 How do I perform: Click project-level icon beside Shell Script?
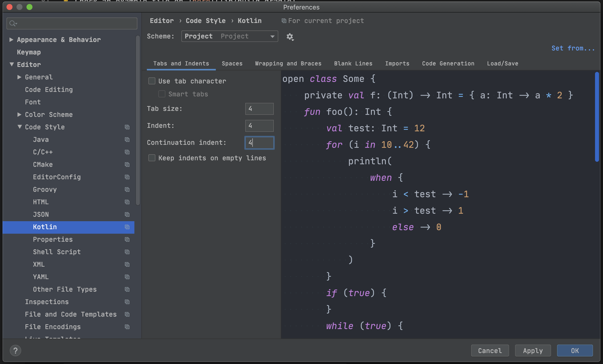coord(127,252)
